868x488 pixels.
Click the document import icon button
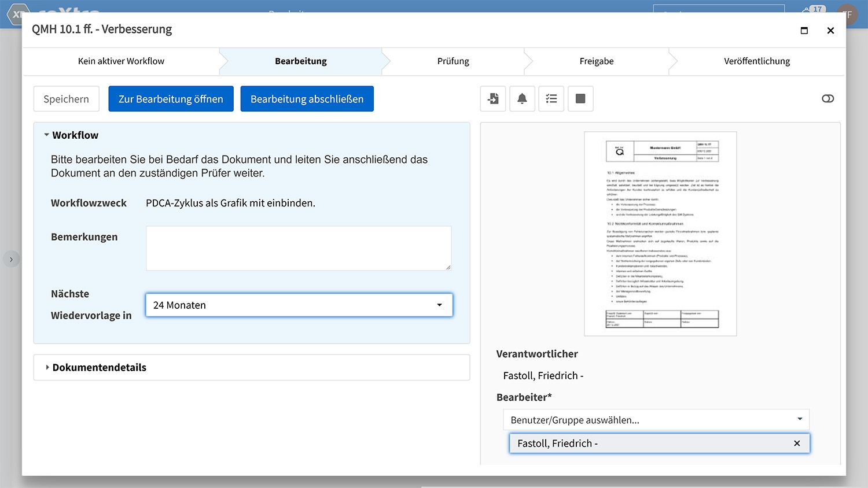493,99
